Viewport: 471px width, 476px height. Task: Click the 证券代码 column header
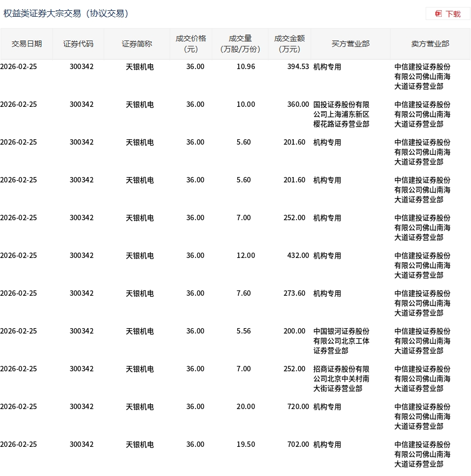[x=78, y=44]
